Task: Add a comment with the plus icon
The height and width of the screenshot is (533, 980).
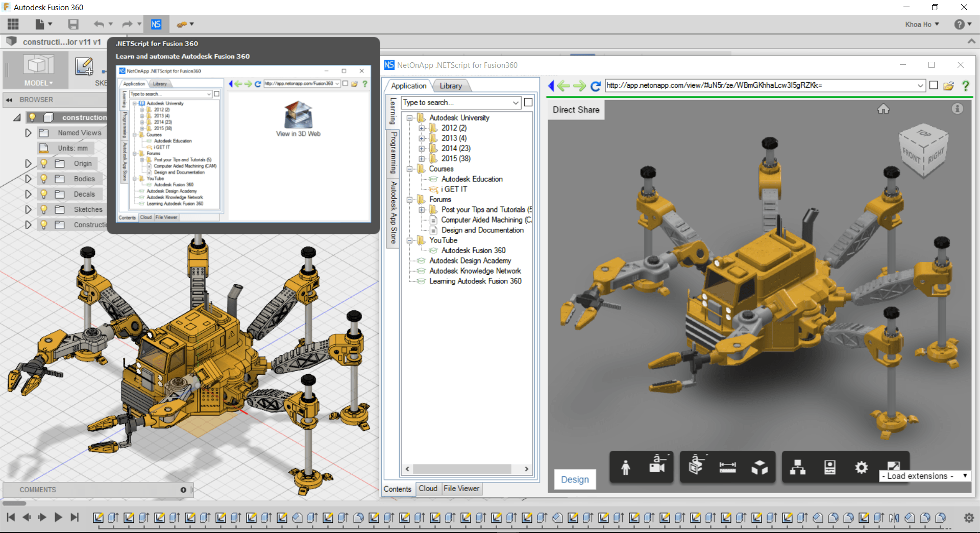Action: tap(183, 490)
